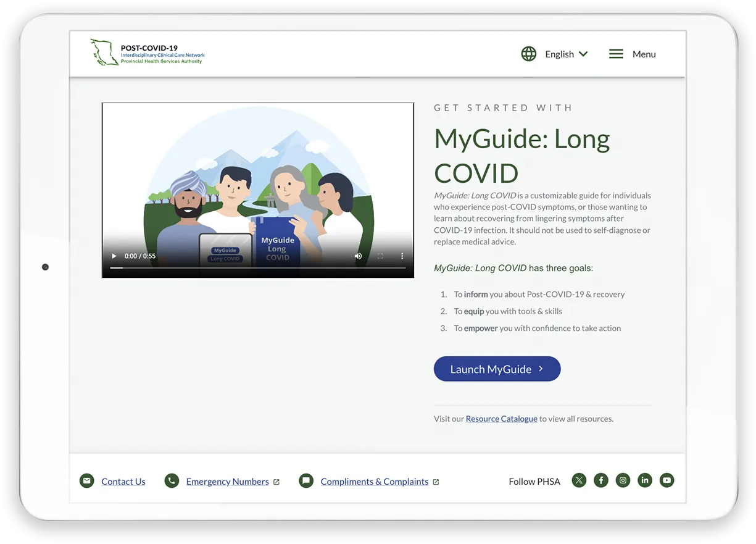Open video more options menu
The height and width of the screenshot is (544, 756).
[402, 256]
